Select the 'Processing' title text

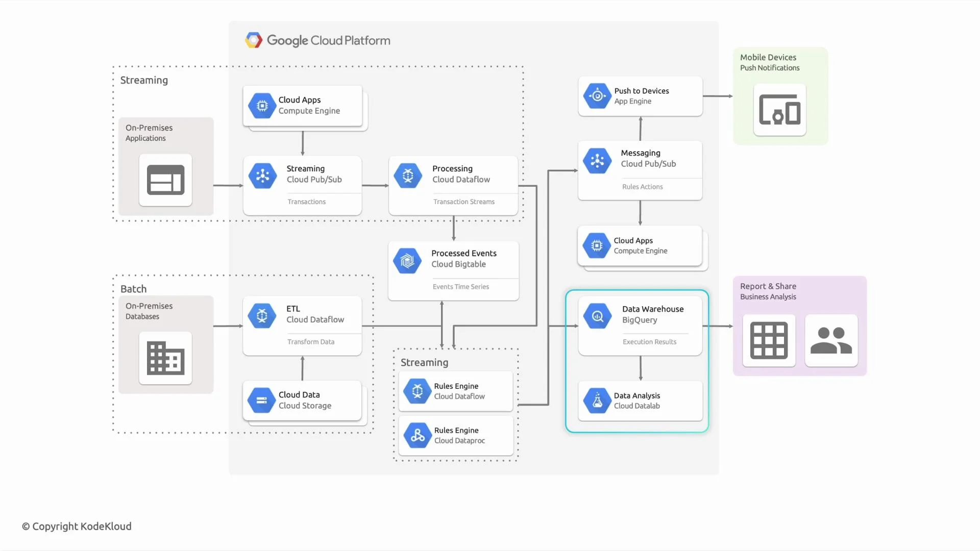(452, 168)
